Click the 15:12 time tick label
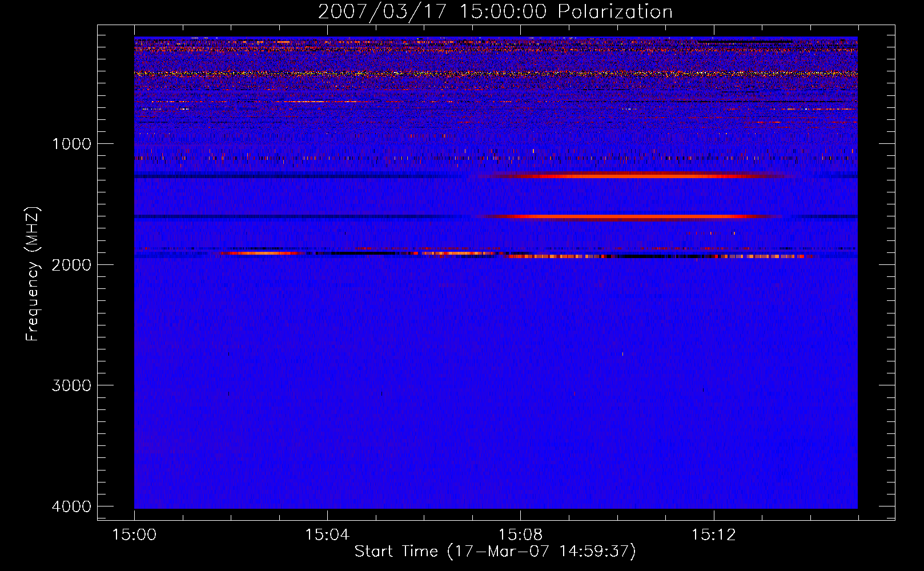Viewport: 924px width, 571px height. click(x=713, y=534)
